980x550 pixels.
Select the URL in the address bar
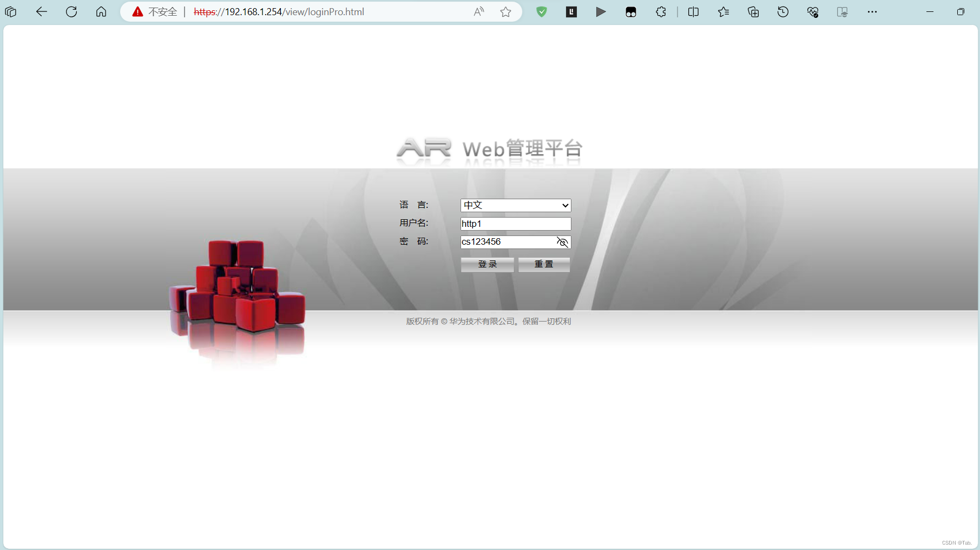point(279,12)
